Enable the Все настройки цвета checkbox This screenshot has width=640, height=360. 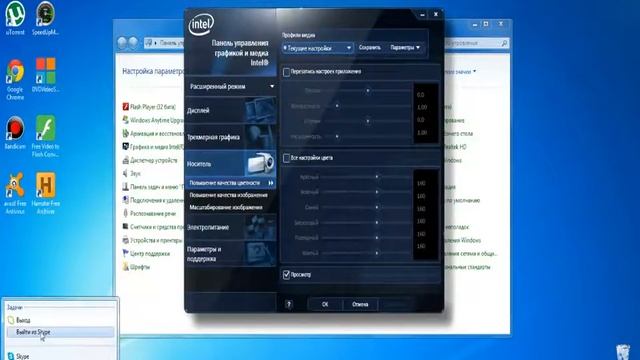[287, 158]
